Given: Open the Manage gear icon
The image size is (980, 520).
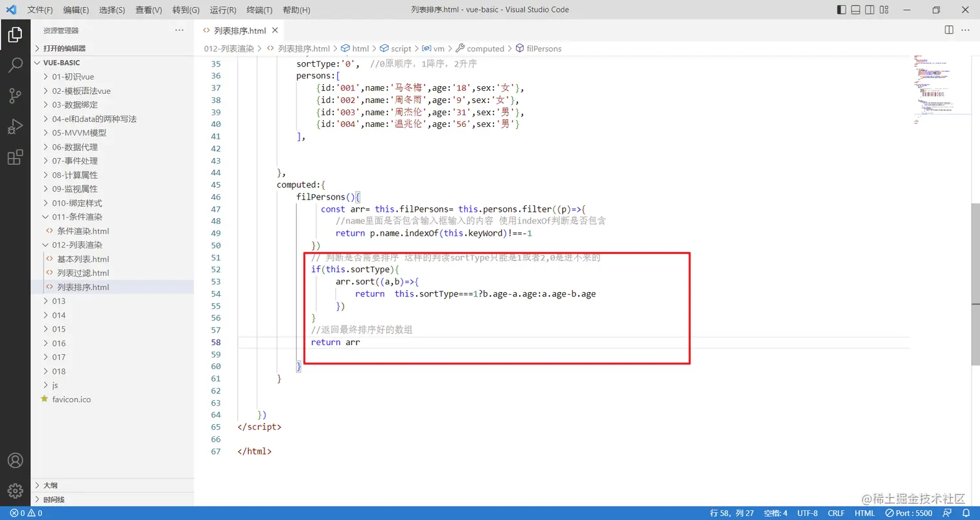Looking at the screenshot, I should click(15, 491).
